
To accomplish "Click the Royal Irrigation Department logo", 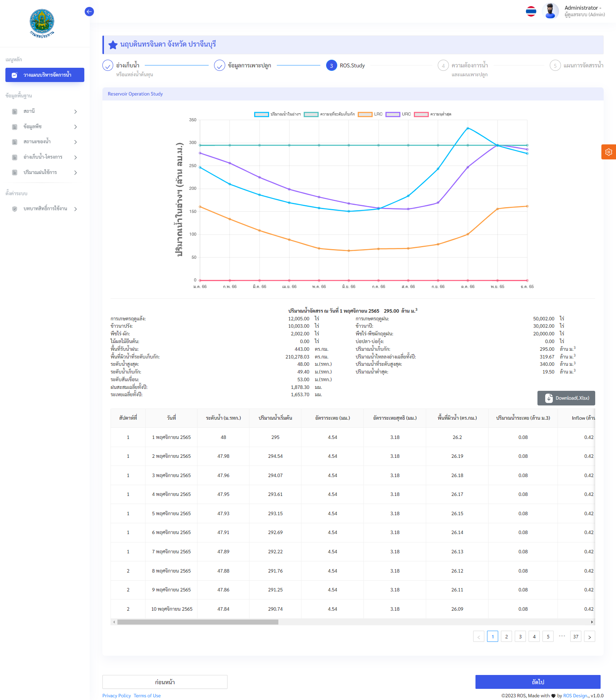I will tap(42, 23).
